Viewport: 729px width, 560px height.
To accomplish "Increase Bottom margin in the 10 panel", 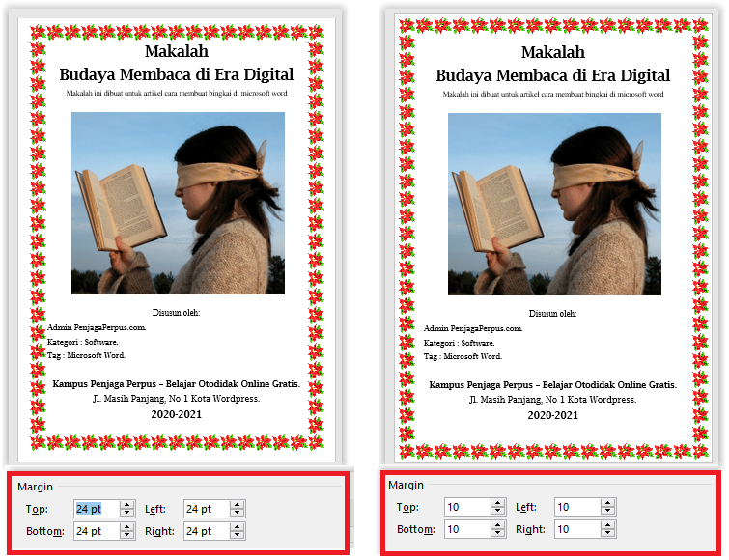I will coord(498,525).
